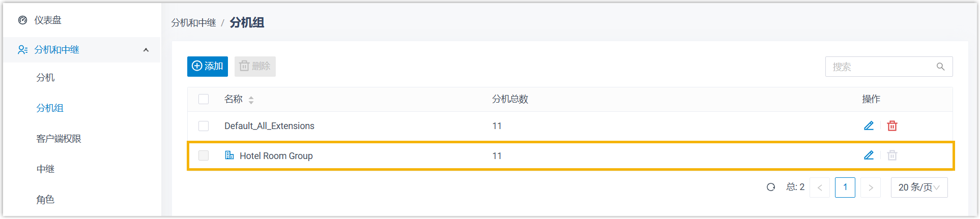Tick the Hotel Room Group row checkbox
The image size is (980, 219).
pyautogui.click(x=204, y=155)
